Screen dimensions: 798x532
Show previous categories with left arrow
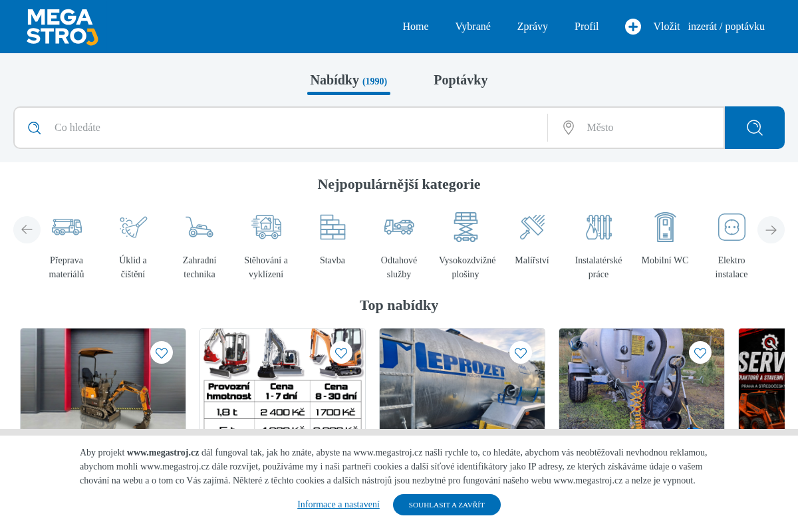point(27,229)
